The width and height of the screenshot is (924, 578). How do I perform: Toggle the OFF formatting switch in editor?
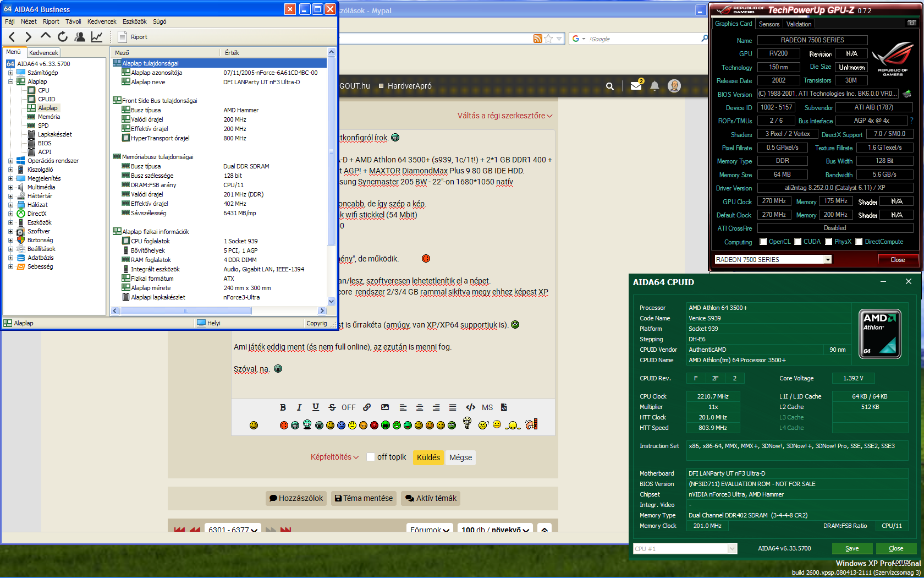(x=348, y=407)
